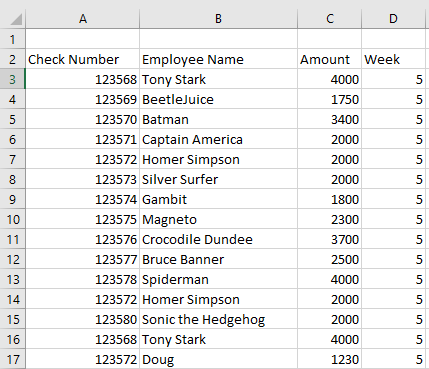Click the Crocodile Dundee name cell
Image resolution: width=429 pixels, height=369 pixels.
click(218, 239)
